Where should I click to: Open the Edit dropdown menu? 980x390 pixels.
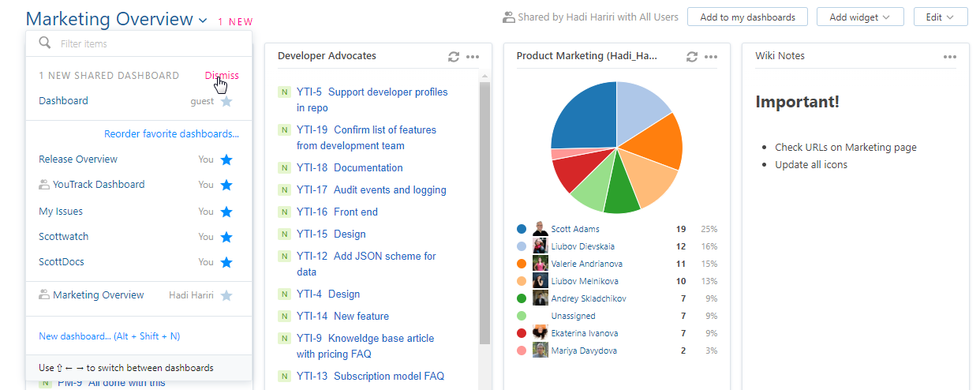941,17
